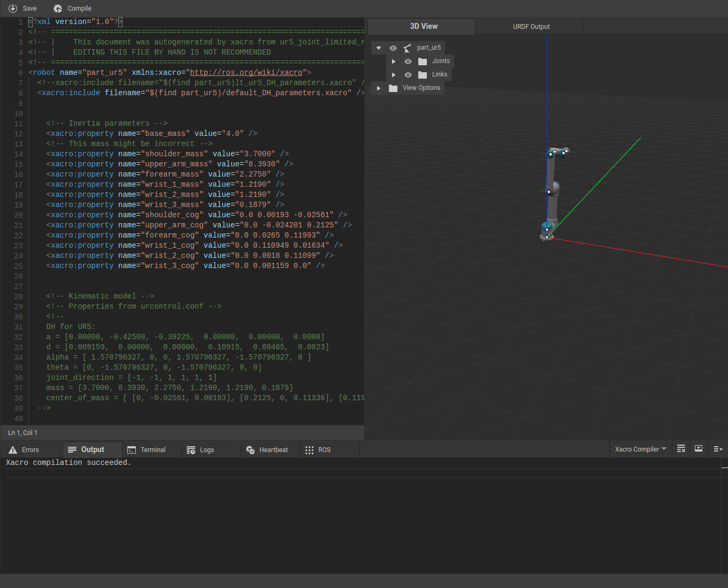This screenshot has height=588, width=728.
Task: Click the robot name="part_ur5" line
Action: (x=170, y=72)
